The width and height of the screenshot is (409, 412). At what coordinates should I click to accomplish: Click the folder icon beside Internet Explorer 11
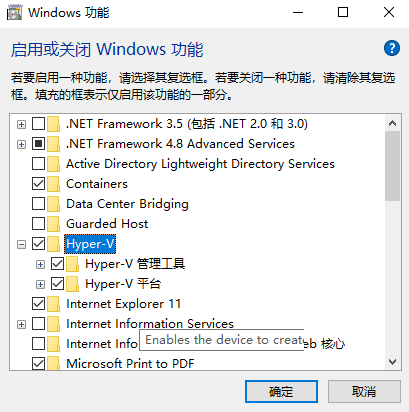(x=53, y=304)
